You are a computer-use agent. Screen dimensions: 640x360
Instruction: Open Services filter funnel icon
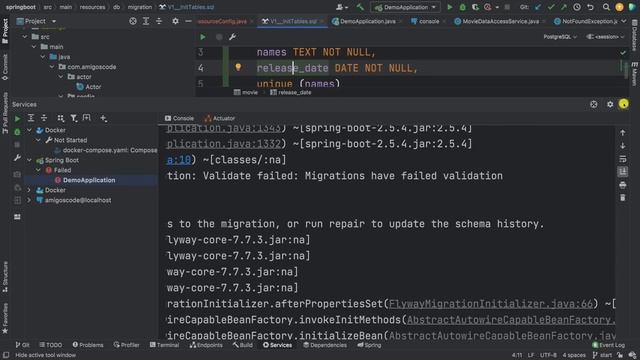73,118
